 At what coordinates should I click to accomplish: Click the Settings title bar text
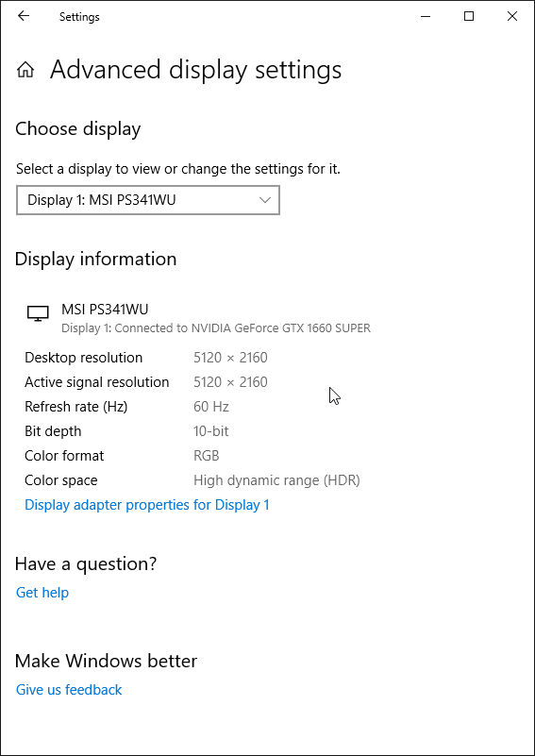[x=79, y=17]
